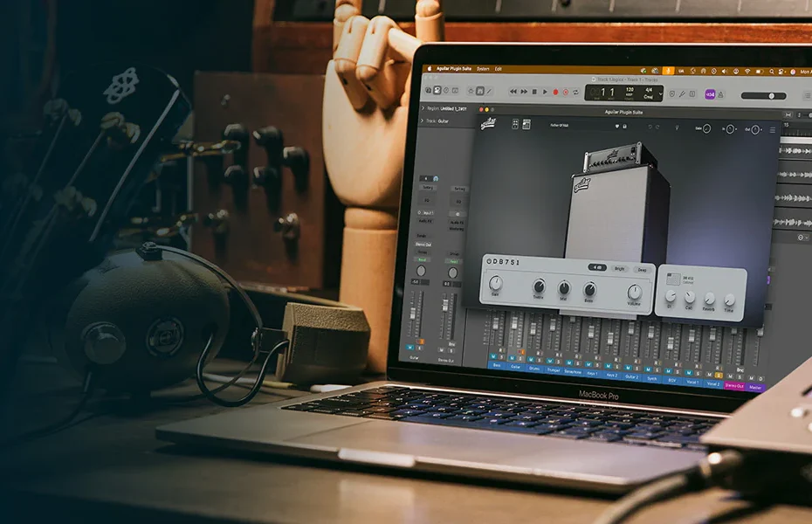Toggle the Bright switch on the DB751 amp
The height and width of the screenshot is (524, 812).
click(620, 269)
